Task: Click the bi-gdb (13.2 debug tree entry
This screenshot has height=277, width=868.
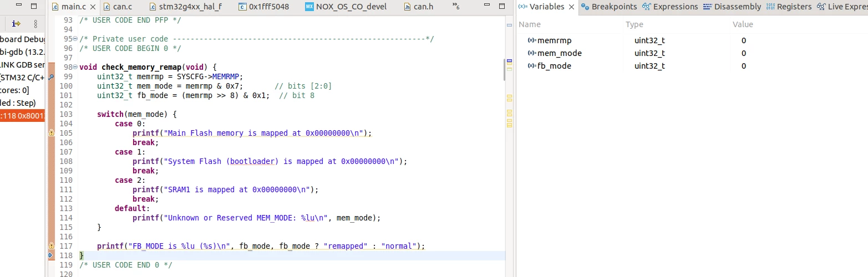Action: pos(22,52)
